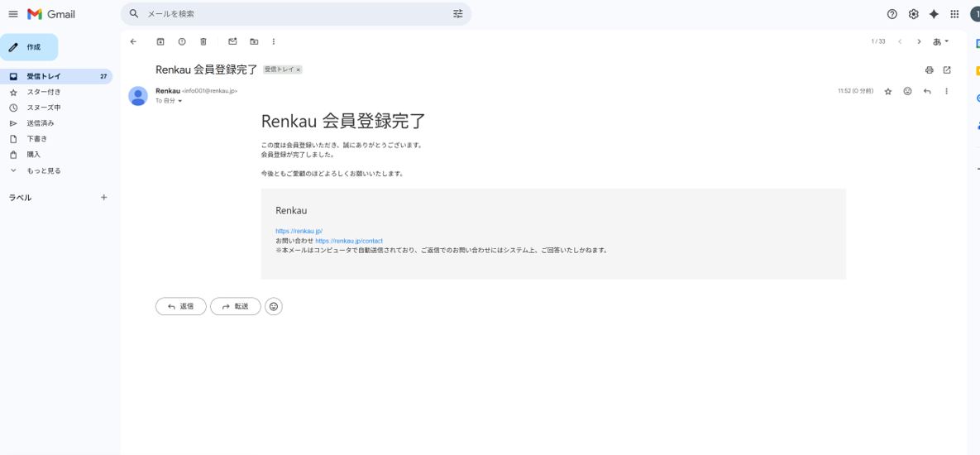Add emoji reaction beside 転送 button
Image resolution: width=980 pixels, height=455 pixels.
[274, 306]
